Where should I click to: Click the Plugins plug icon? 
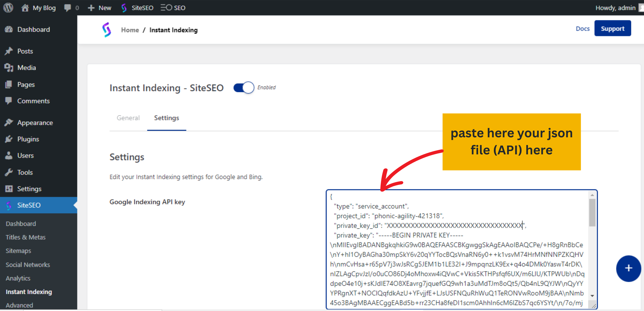point(9,139)
